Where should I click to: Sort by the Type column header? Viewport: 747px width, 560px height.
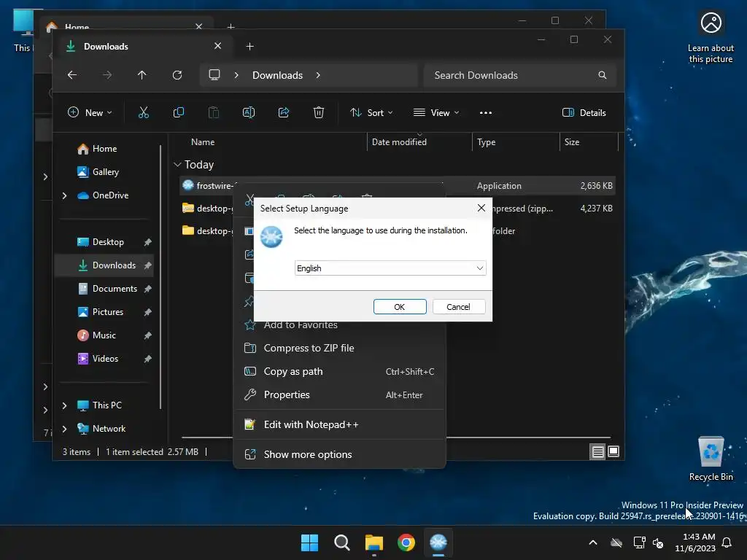click(487, 142)
